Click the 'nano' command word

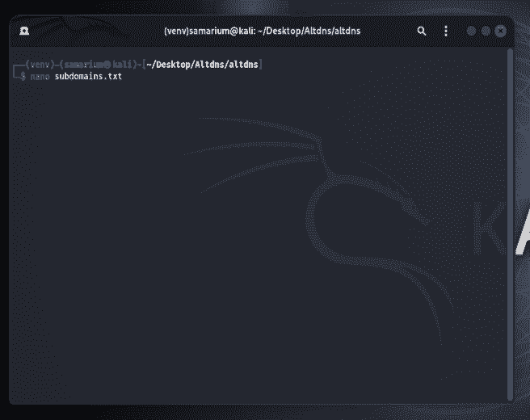40,77
